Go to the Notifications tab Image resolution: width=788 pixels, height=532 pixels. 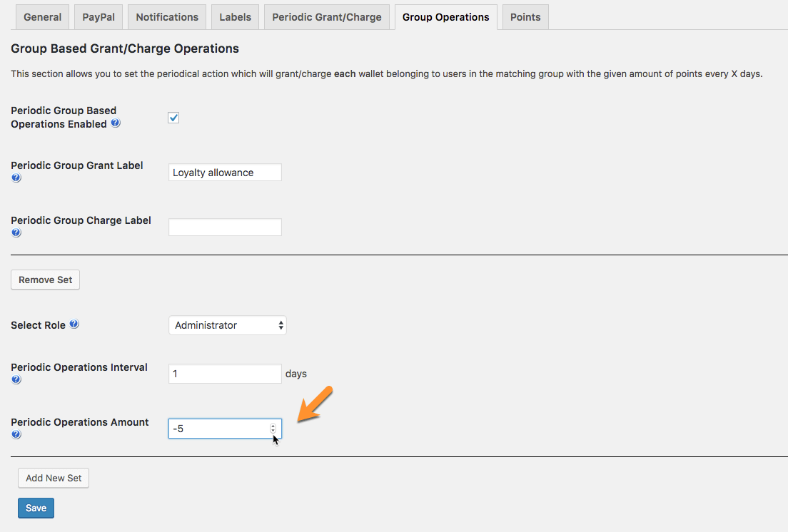pyautogui.click(x=167, y=17)
